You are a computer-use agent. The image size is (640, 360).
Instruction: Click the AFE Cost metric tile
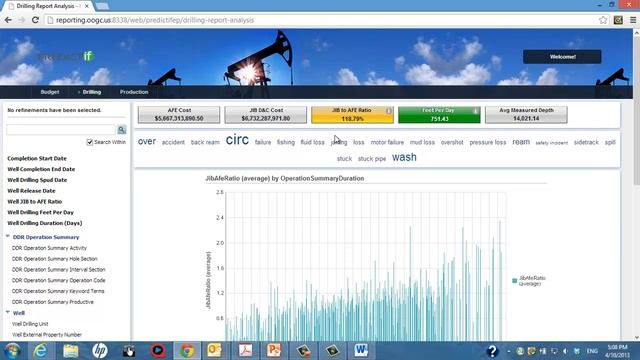pos(179,115)
